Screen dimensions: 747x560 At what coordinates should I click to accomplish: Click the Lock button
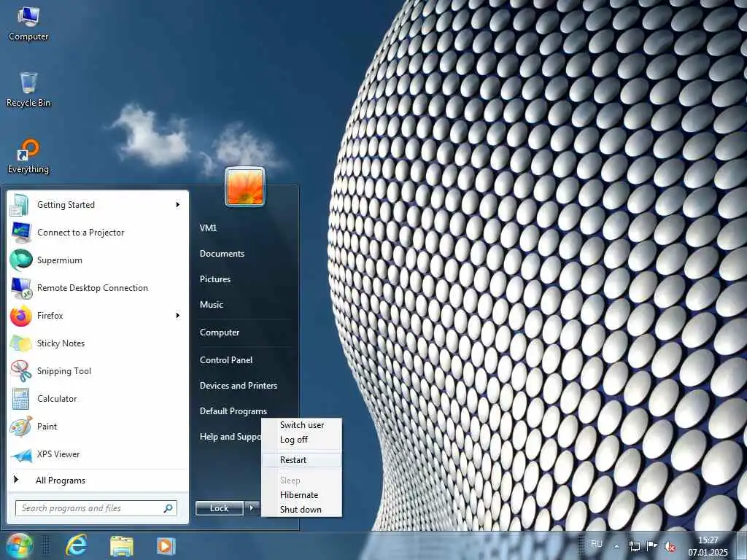coord(219,508)
